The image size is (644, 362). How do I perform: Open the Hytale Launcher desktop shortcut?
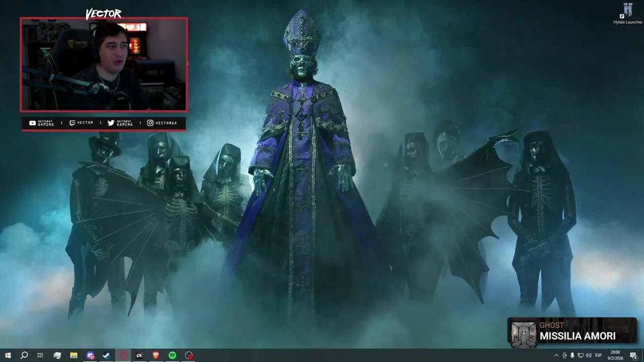pos(627,14)
